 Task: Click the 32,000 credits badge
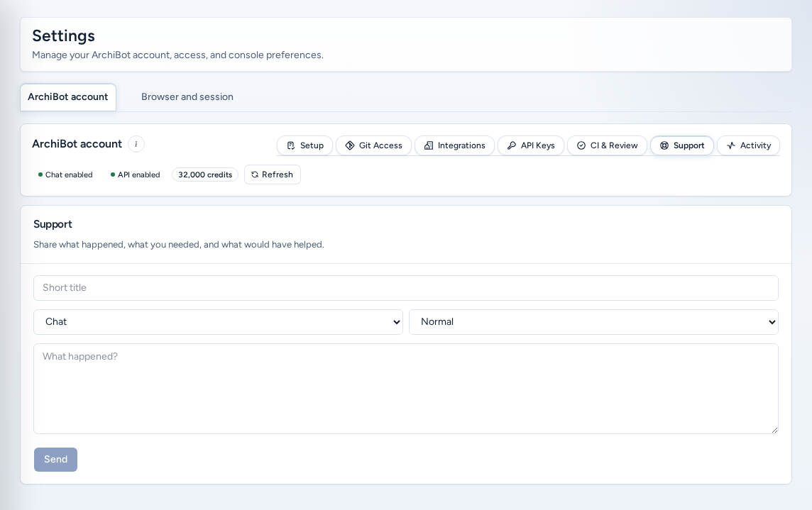[205, 174]
